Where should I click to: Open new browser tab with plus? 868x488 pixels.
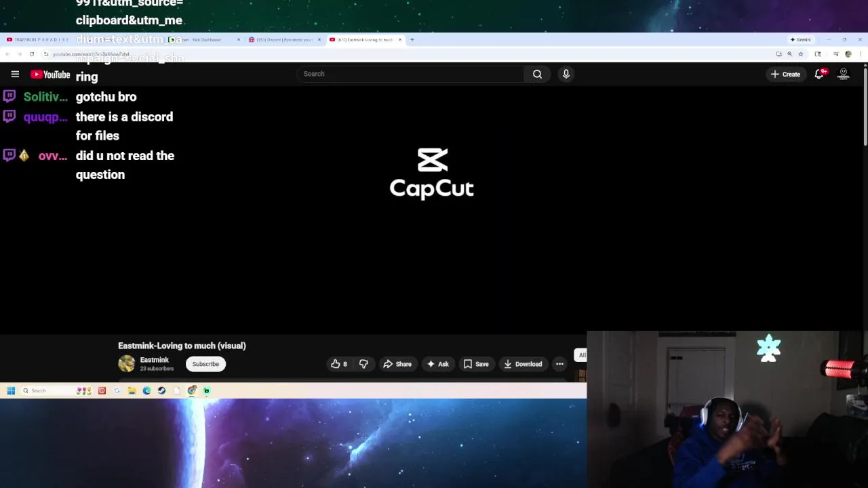[412, 39]
